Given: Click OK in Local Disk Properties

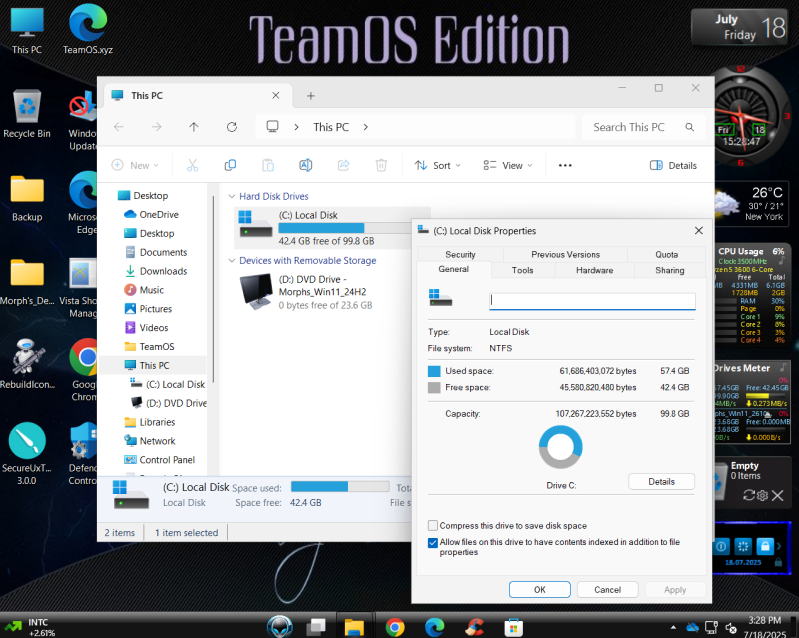Looking at the screenshot, I should click(x=540, y=590).
